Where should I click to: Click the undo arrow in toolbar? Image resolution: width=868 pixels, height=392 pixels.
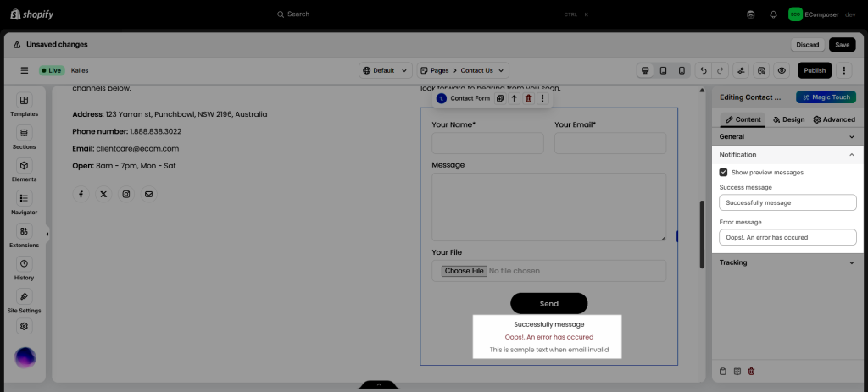pyautogui.click(x=703, y=71)
